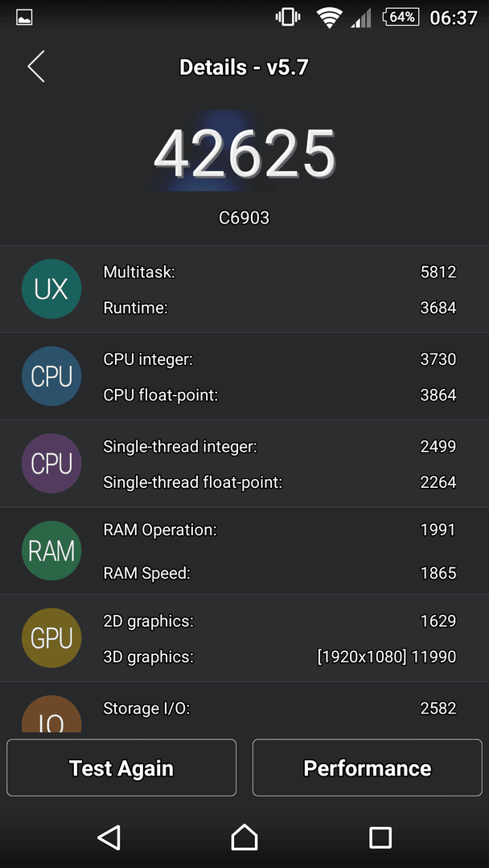Viewport: 489px width, 868px height.
Task: Tap the olive GPU category icon
Action: (51, 637)
